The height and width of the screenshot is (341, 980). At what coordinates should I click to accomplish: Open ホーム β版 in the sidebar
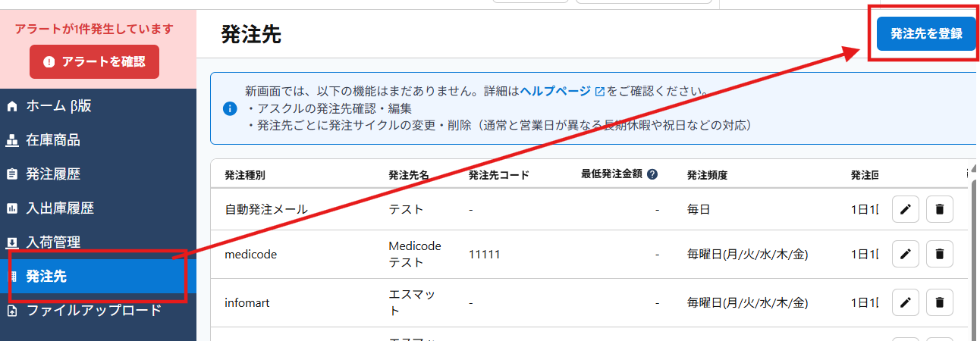pyautogui.click(x=59, y=106)
